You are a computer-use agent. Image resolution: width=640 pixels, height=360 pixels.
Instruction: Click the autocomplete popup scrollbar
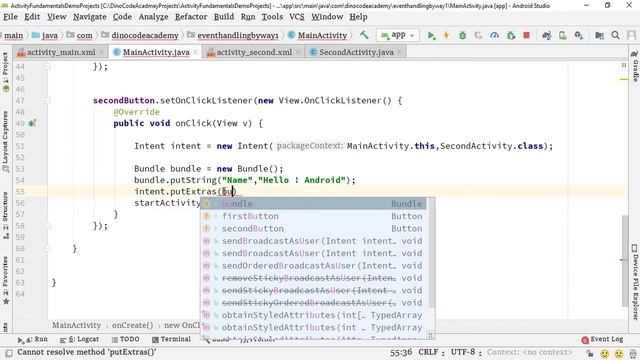[x=431, y=253]
